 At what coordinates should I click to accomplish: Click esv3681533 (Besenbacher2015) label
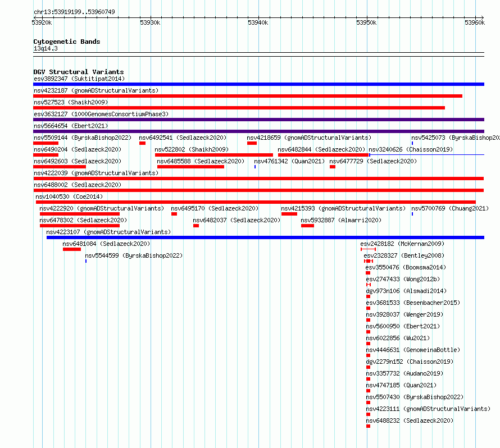click(x=413, y=303)
